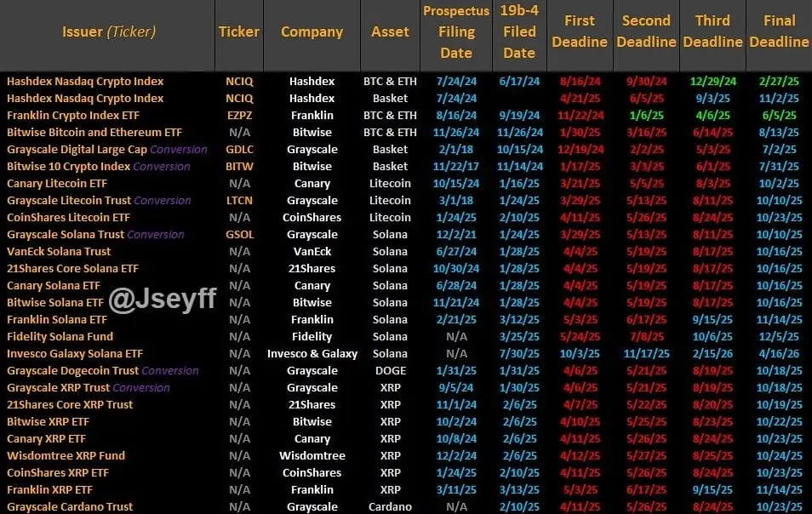
Task: Click the 'Third Deadline' column header
Action: click(712, 31)
